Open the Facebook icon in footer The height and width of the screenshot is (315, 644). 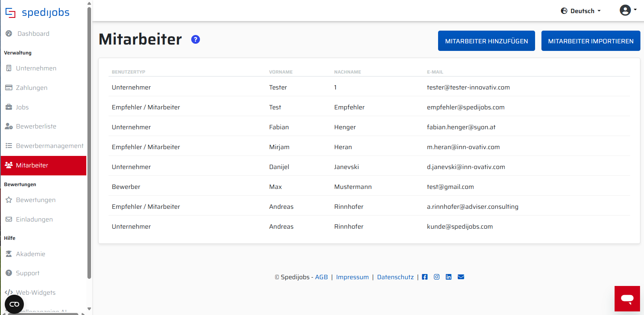[425, 277]
